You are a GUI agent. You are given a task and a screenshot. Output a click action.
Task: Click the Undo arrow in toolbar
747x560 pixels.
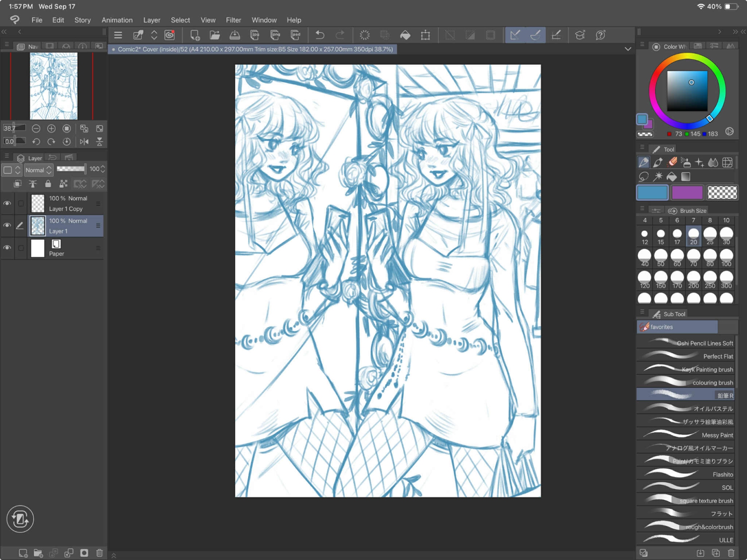(x=320, y=35)
